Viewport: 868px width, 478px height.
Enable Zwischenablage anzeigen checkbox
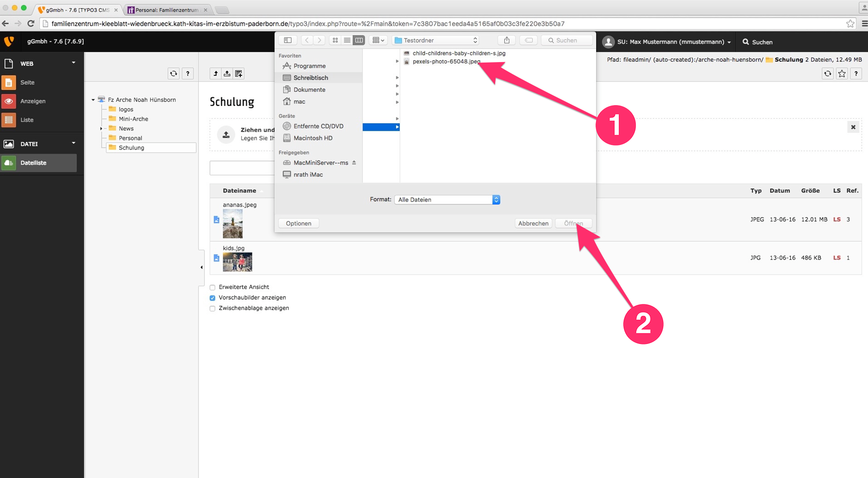pos(213,309)
